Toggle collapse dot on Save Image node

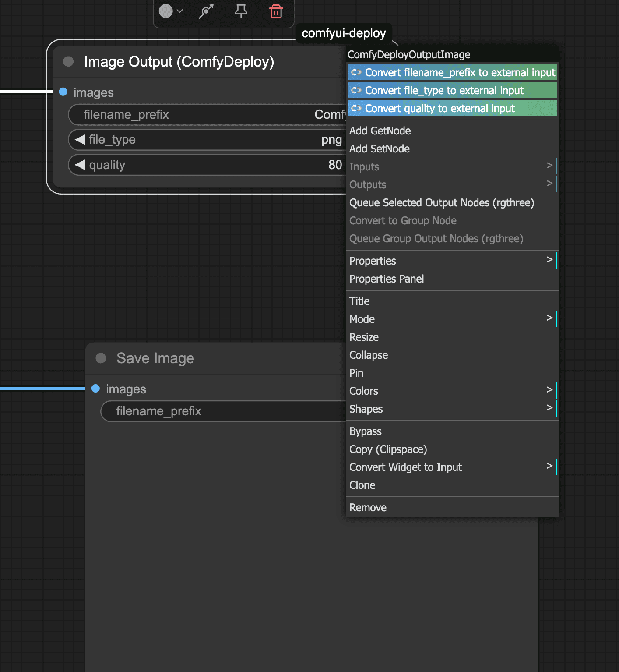click(x=101, y=358)
